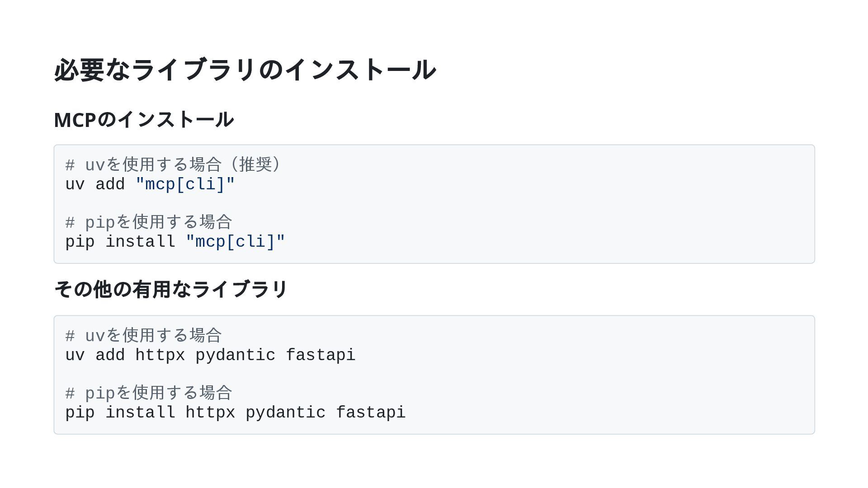Click the uv comment in the second code block
Screen dimensions: 868x488
[x=143, y=336]
